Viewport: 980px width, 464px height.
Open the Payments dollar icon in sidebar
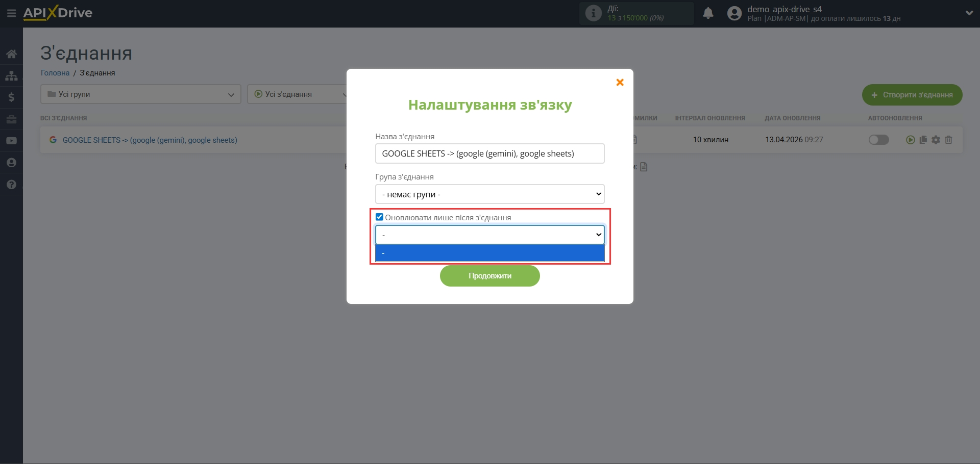(x=11, y=97)
